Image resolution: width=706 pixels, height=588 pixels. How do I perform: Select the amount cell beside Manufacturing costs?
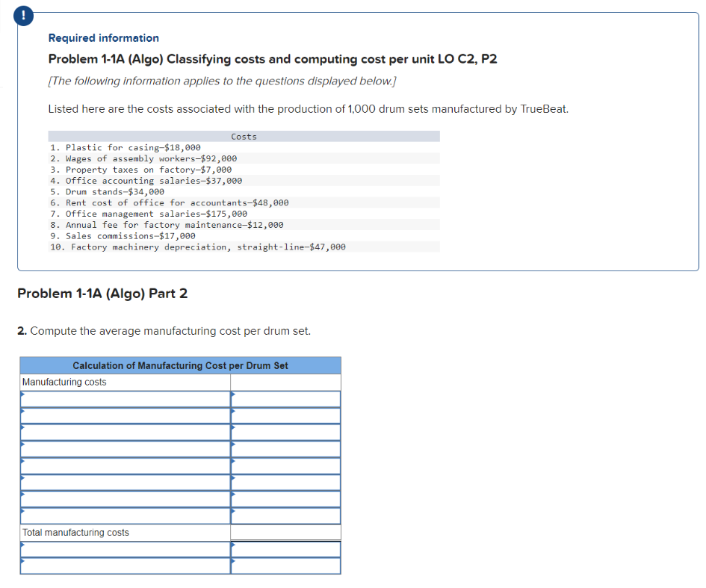(285, 381)
